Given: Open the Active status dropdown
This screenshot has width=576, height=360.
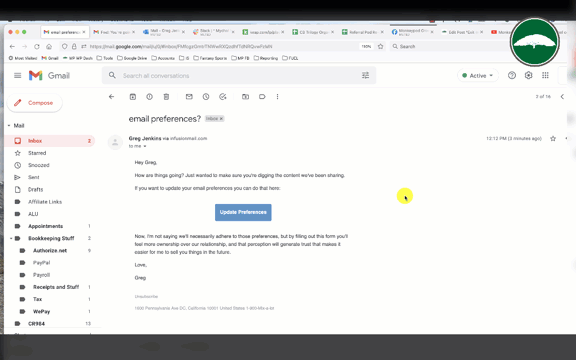Looking at the screenshot, I should (478, 76).
